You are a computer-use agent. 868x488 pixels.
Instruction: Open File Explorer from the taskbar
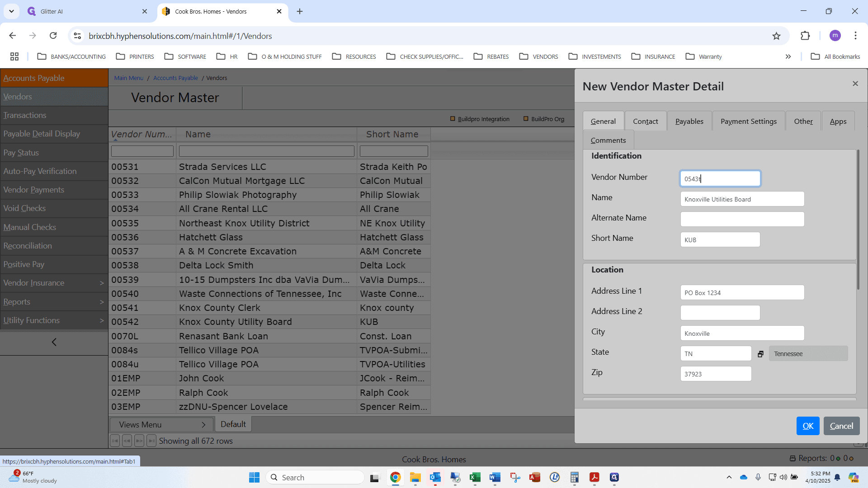point(415,477)
